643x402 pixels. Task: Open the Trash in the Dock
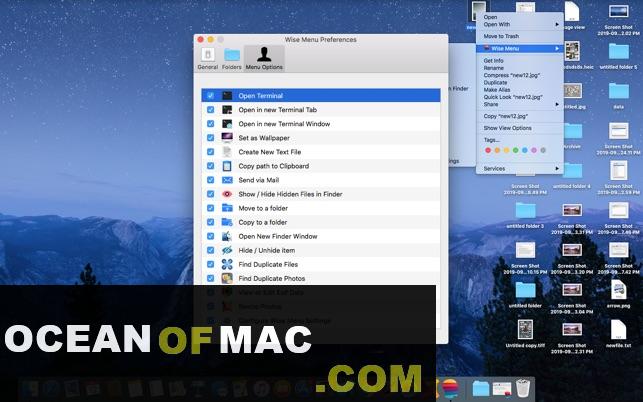tap(523, 388)
